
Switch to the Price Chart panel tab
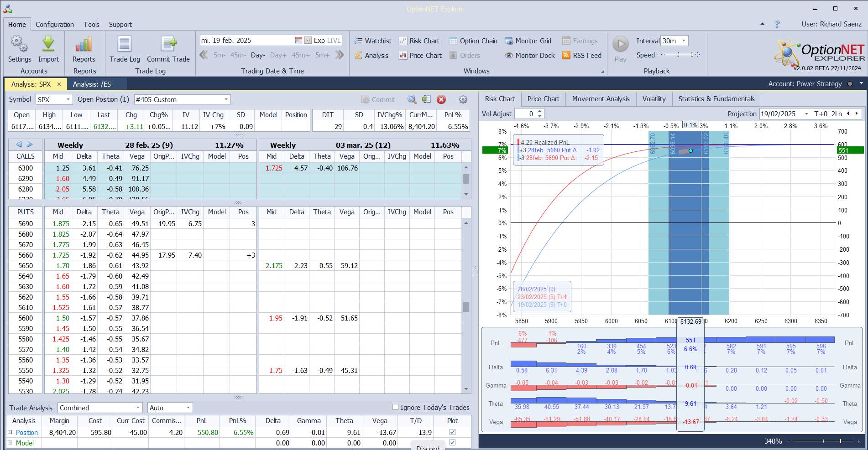click(543, 99)
